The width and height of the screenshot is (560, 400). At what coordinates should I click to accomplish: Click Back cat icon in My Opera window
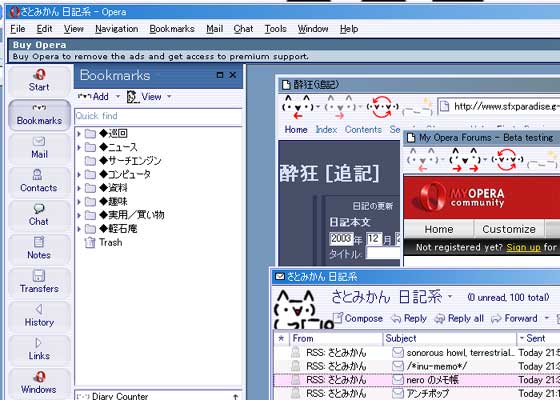[x=423, y=160]
